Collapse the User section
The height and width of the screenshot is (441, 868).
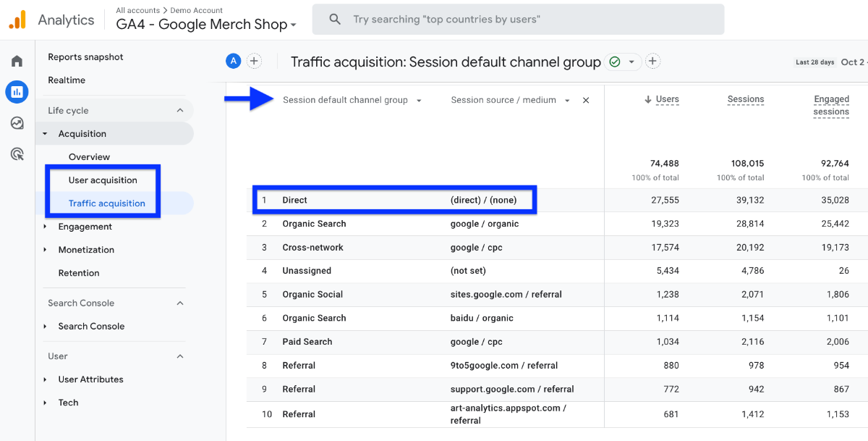(x=180, y=356)
